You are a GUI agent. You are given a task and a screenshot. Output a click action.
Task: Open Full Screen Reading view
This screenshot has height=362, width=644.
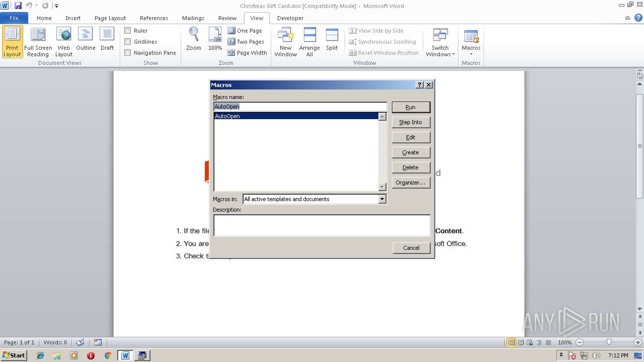coord(38,42)
